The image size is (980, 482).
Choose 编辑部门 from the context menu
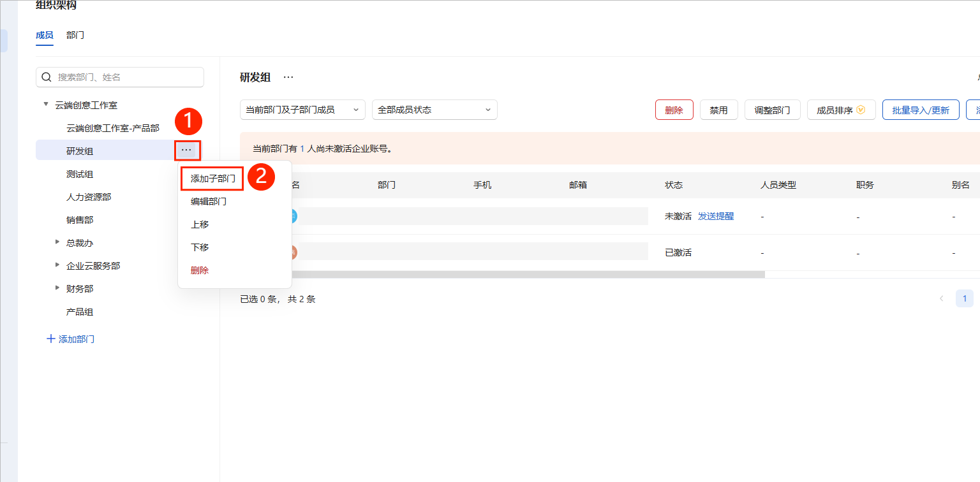coord(209,201)
